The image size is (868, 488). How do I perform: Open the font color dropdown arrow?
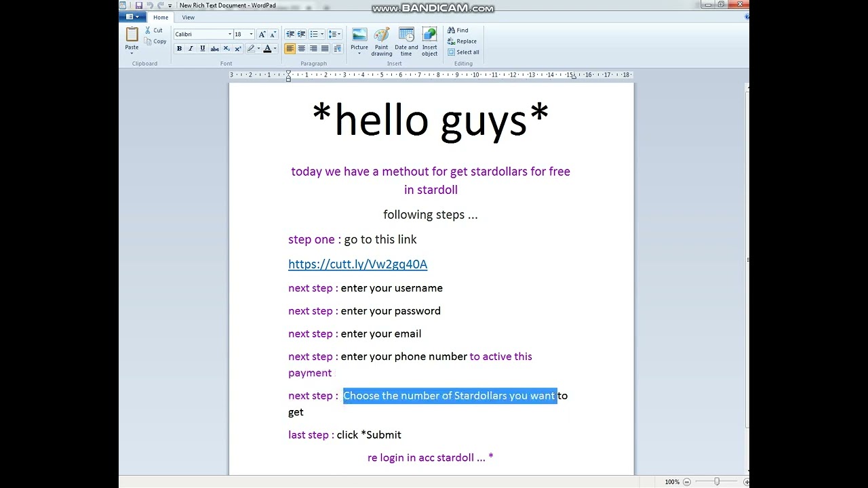pyautogui.click(x=275, y=49)
